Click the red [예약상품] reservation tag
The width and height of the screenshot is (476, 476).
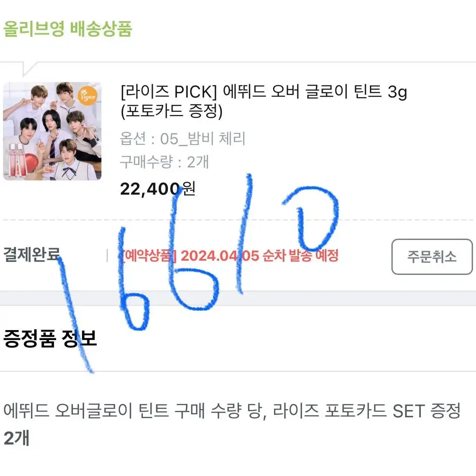pyautogui.click(x=149, y=255)
